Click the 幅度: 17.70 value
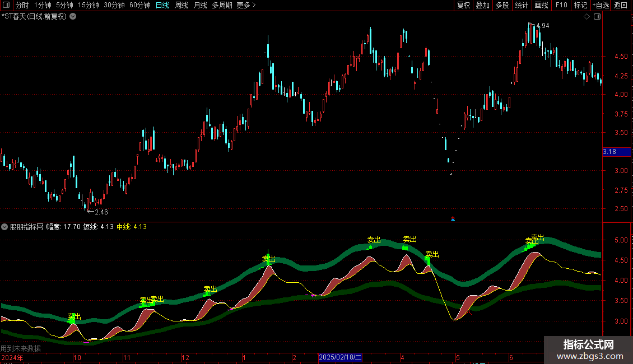The height and width of the screenshot is (364, 633). [x=63, y=227]
